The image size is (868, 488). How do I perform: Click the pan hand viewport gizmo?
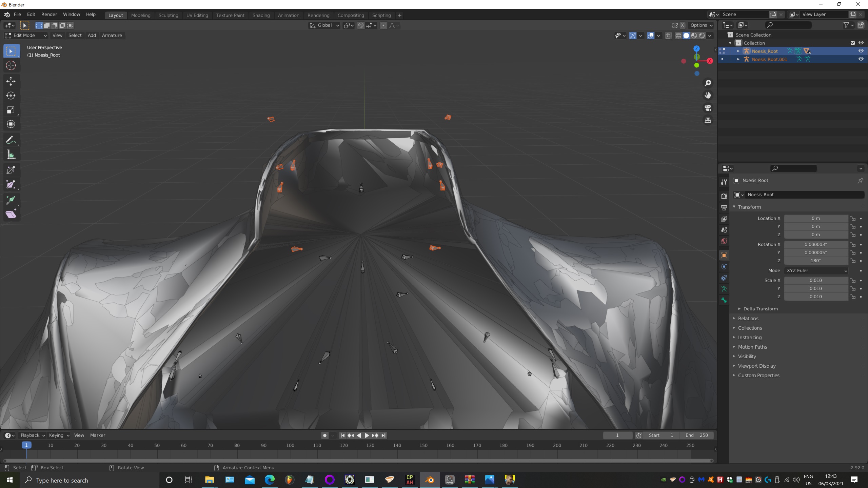[x=708, y=96]
